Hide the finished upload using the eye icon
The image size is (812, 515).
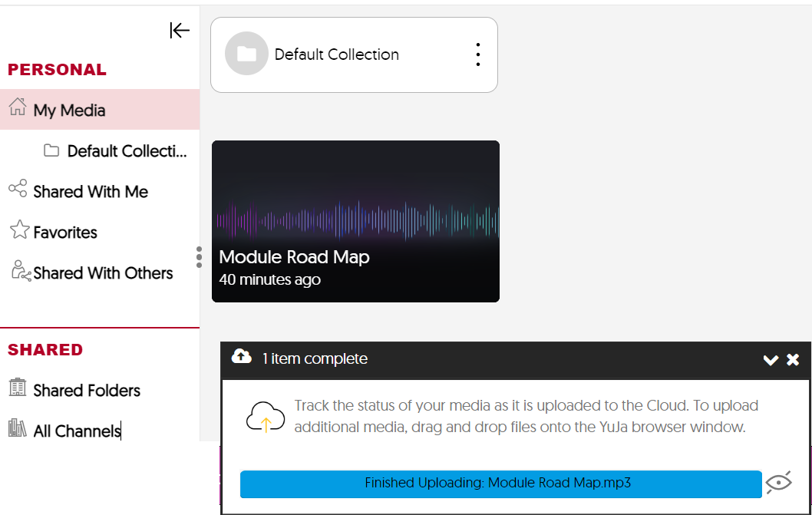pyautogui.click(x=778, y=482)
